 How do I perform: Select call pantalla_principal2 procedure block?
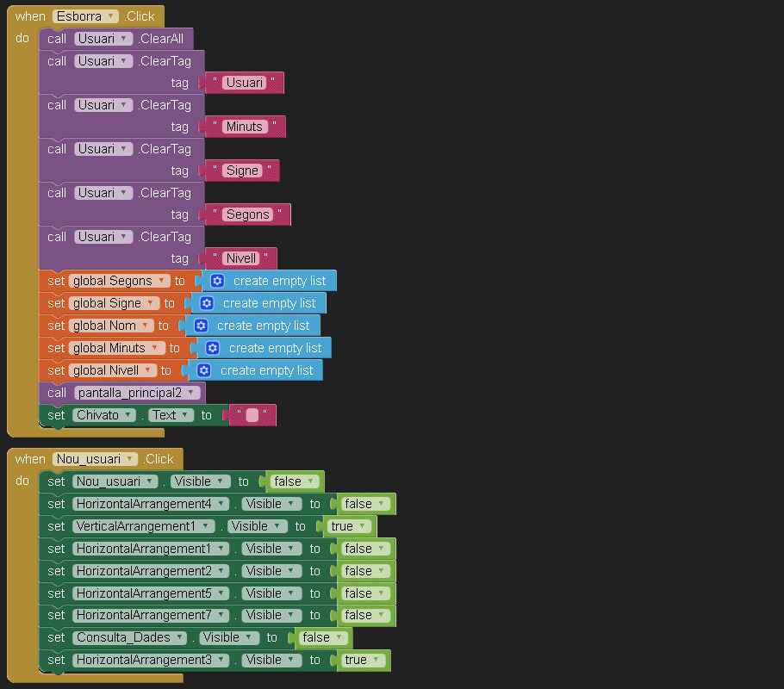(57, 393)
